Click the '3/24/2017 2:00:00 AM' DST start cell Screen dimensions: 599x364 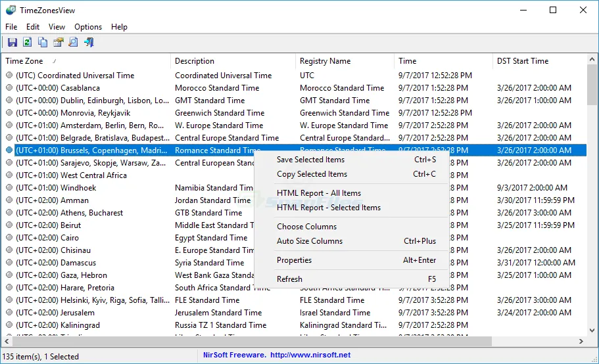[x=534, y=313]
